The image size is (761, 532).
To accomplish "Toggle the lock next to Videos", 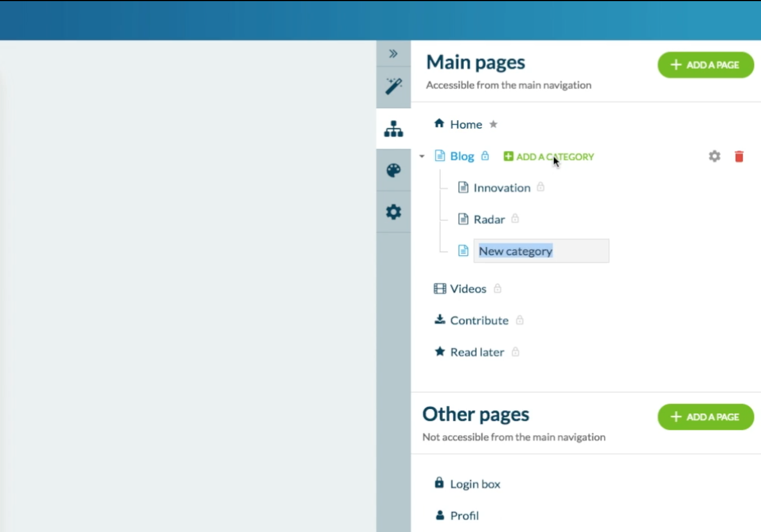I will (x=498, y=288).
